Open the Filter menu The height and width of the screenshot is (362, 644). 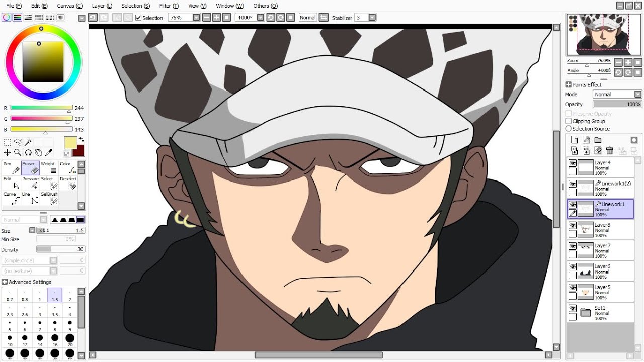click(169, 6)
